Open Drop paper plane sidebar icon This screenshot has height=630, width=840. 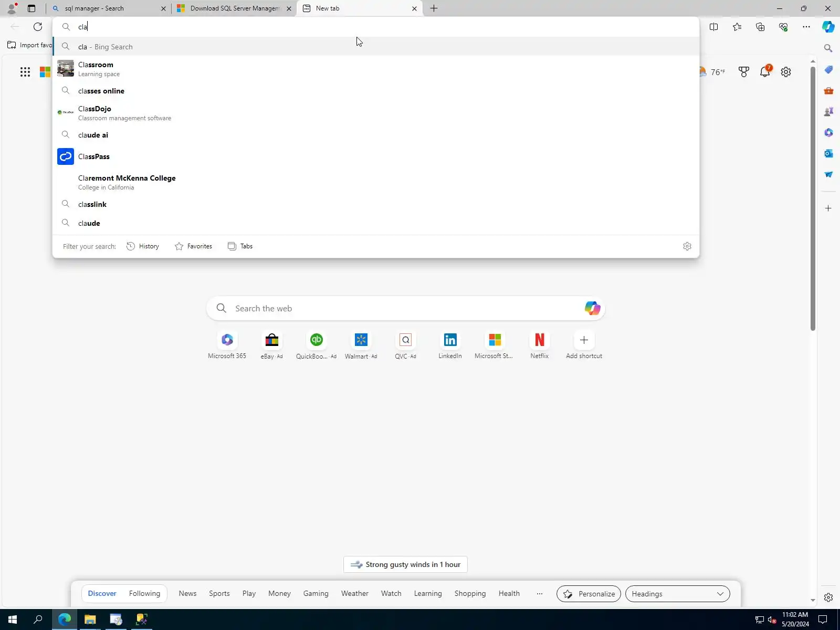tap(828, 175)
